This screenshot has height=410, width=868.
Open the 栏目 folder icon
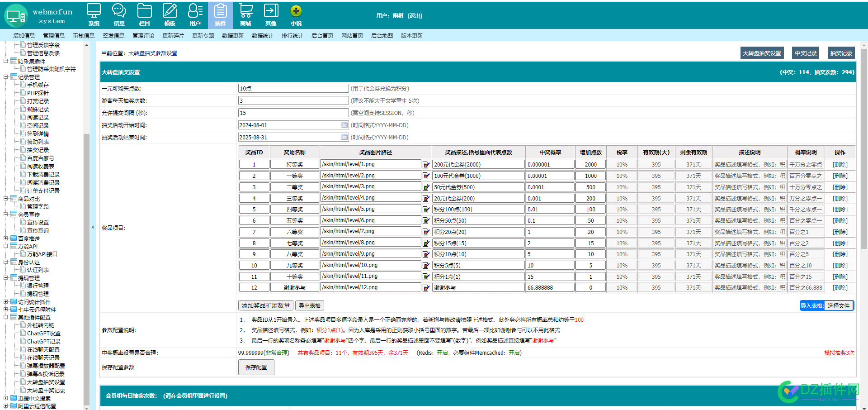(x=145, y=15)
